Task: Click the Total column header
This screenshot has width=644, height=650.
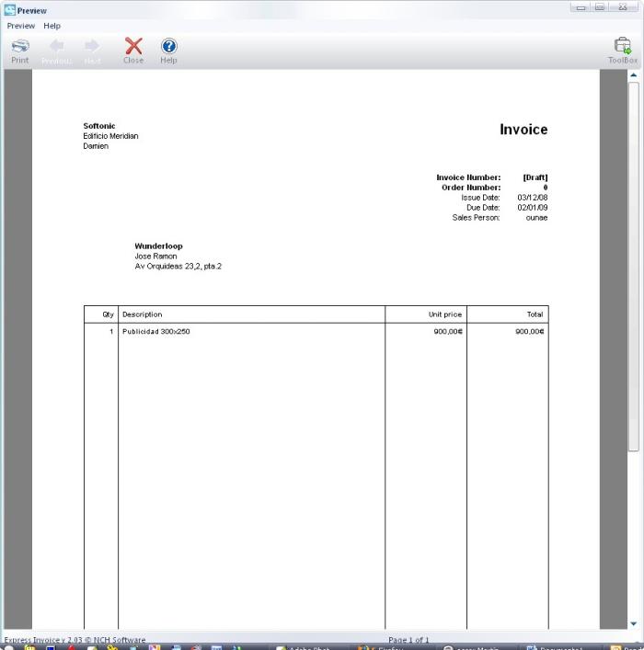Action: tap(535, 314)
